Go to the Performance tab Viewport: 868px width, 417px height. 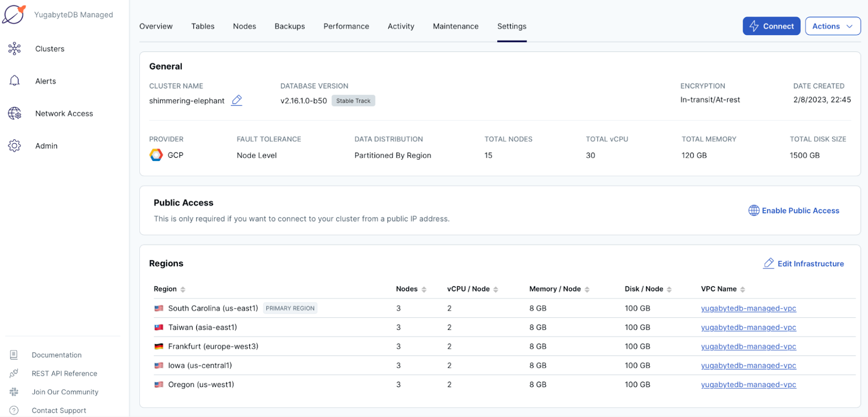coord(346,26)
